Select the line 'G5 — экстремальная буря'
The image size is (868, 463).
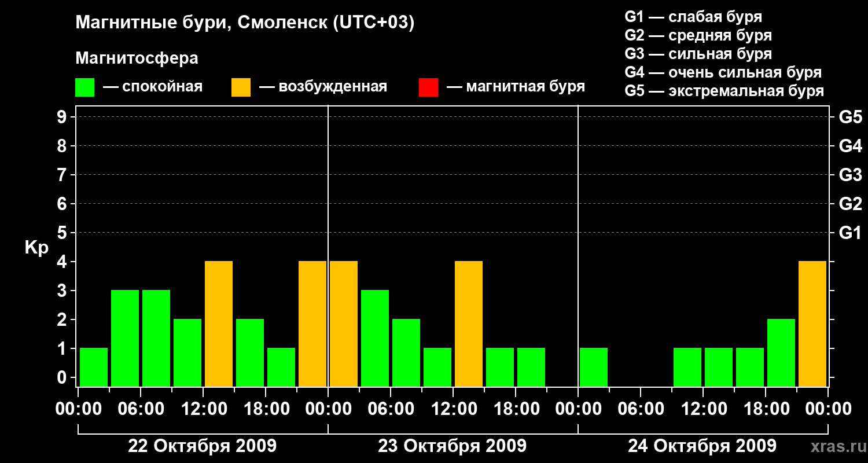(x=724, y=91)
